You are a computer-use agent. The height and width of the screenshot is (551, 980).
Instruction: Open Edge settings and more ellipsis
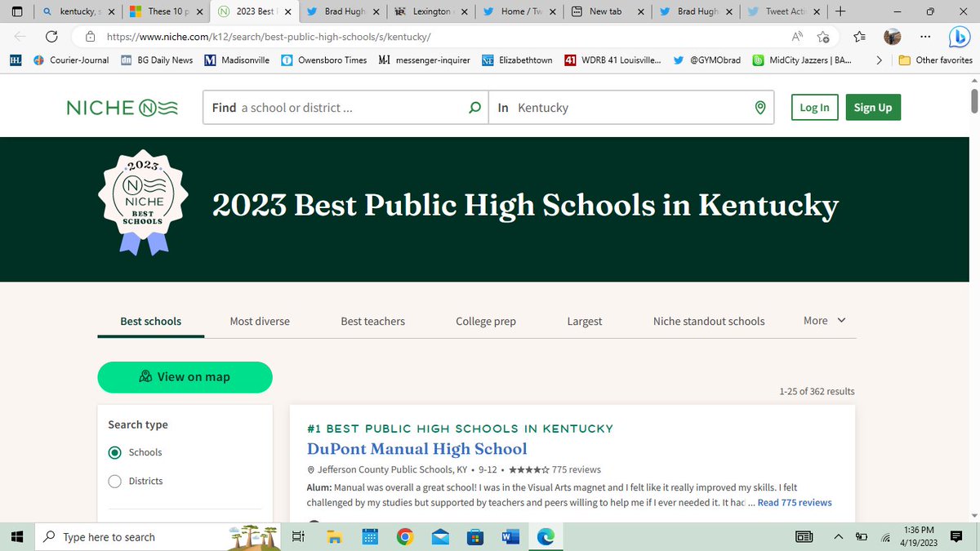924,37
